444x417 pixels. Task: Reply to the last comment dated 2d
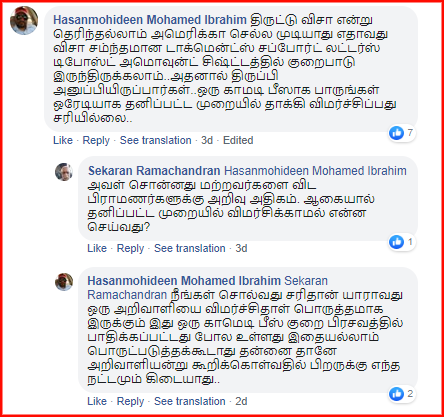[x=130, y=401]
